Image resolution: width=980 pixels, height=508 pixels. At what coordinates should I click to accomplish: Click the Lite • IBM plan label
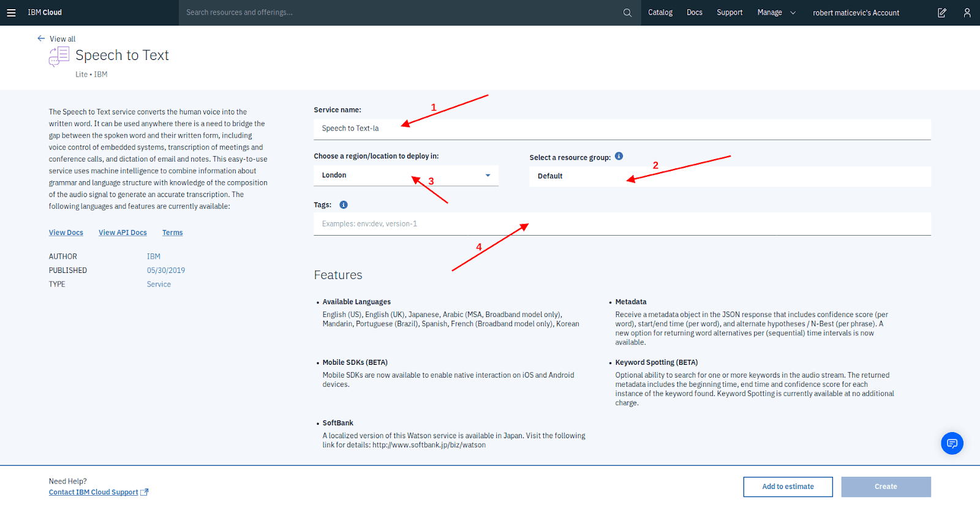pos(91,75)
